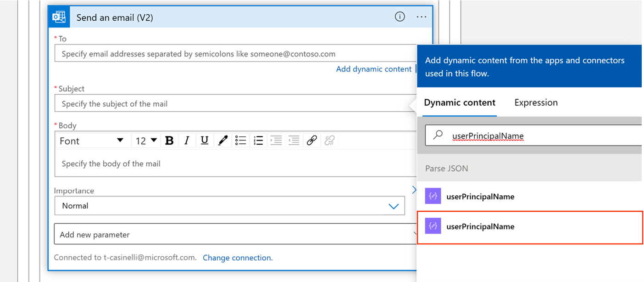Screen dimensions: 644x282
Task: Click the search magnifier in dynamic content
Action: click(x=438, y=135)
